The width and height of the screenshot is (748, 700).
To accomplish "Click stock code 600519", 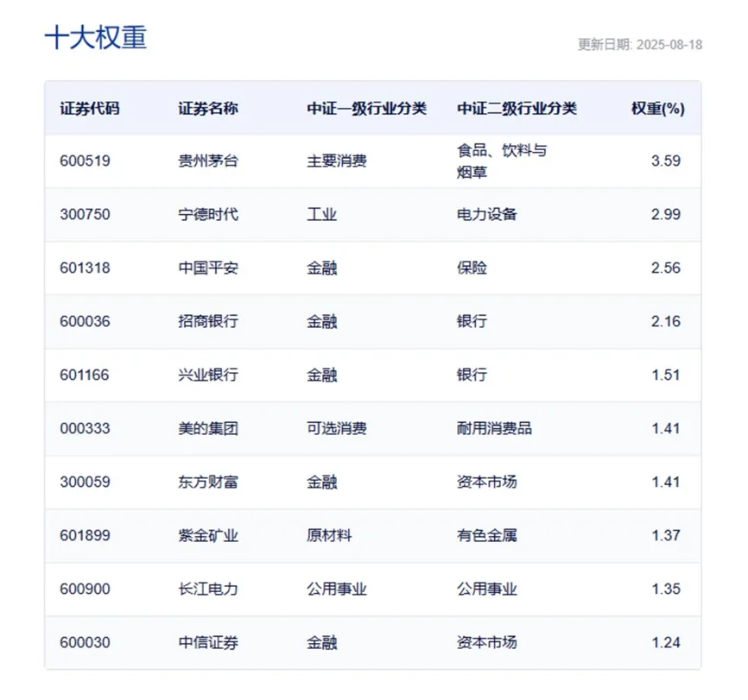I will [85, 161].
